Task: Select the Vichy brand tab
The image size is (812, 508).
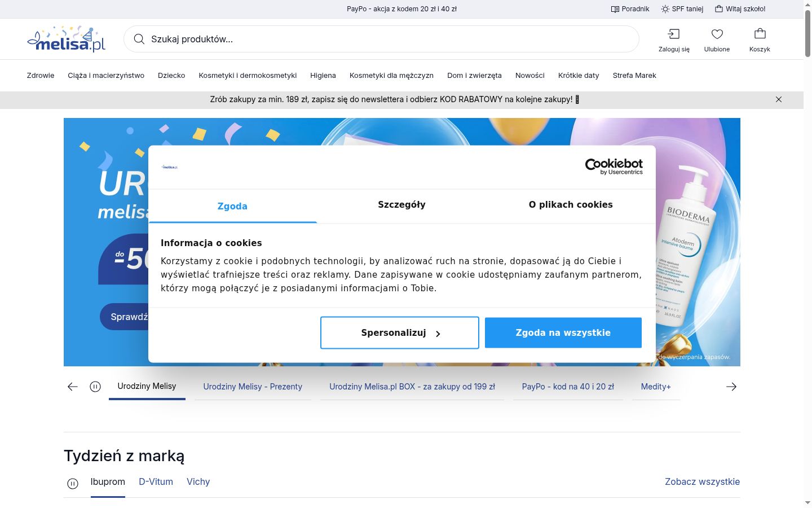Action: [198, 482]
